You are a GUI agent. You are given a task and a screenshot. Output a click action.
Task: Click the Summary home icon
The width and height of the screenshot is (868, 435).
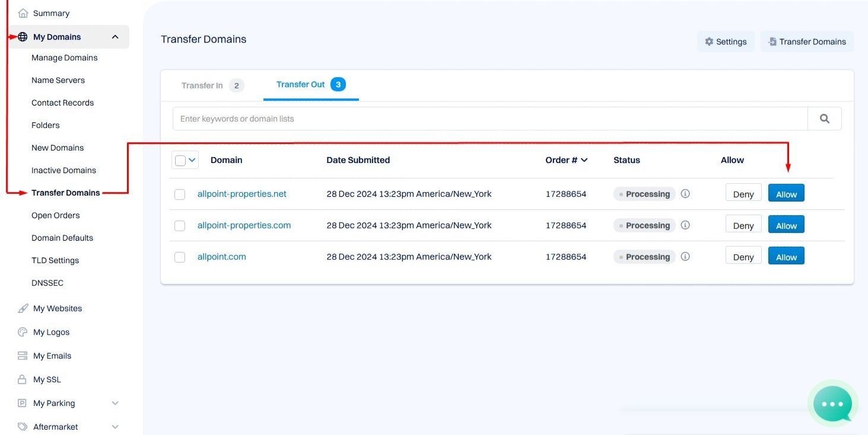[x=23, y=13]
